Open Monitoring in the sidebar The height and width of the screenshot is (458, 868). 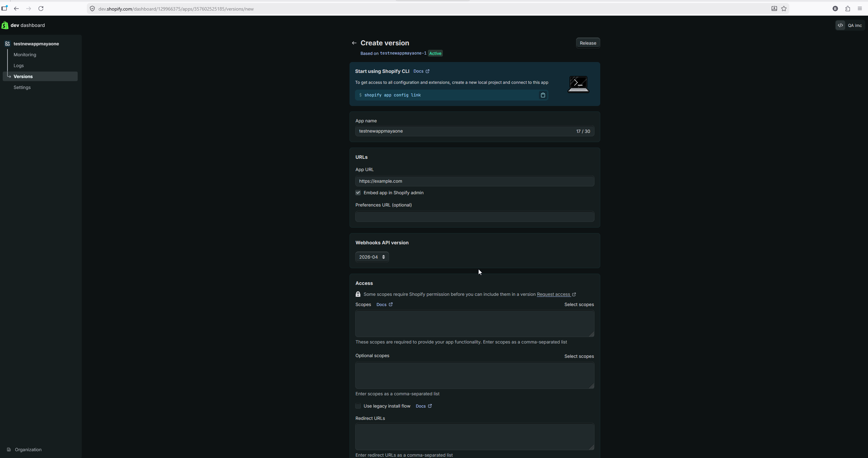tap(25, 55)
